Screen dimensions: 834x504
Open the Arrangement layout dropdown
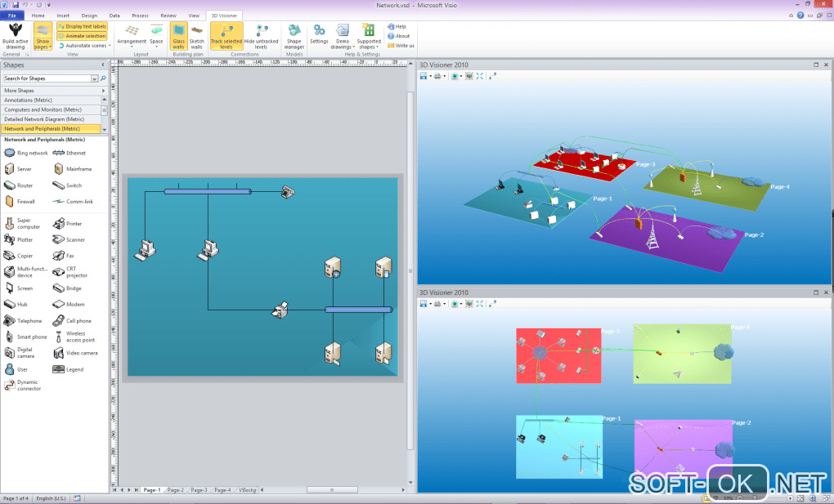coord(132,36)
